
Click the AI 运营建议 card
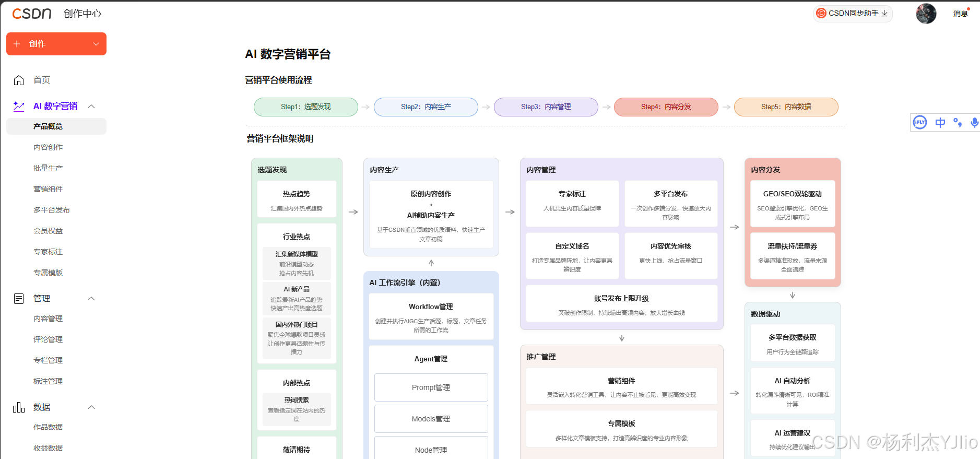pyautogui.click(x=793, y=438)
